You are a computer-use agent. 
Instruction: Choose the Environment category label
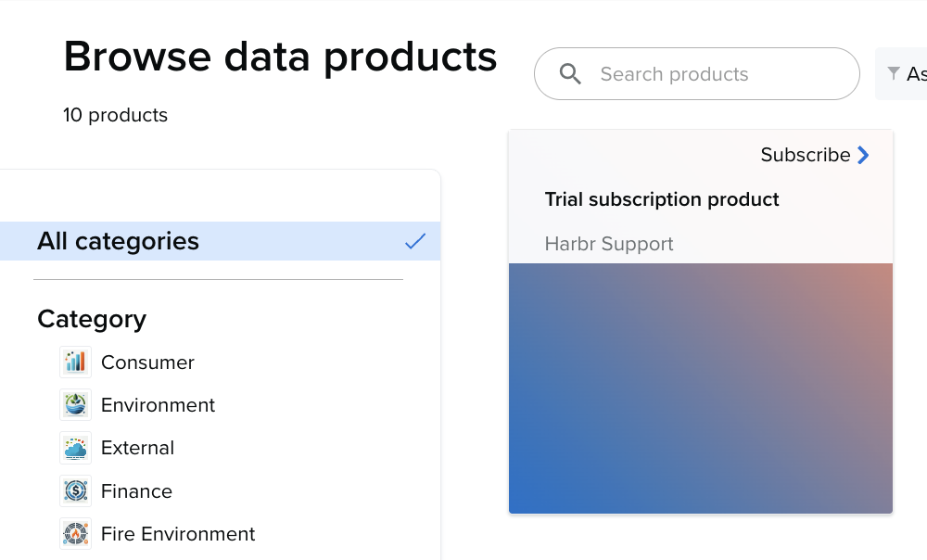coord(158,405)
